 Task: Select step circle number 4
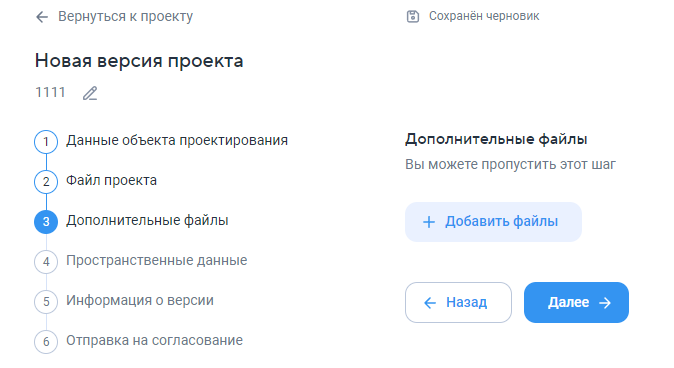(x=46, y=262)
